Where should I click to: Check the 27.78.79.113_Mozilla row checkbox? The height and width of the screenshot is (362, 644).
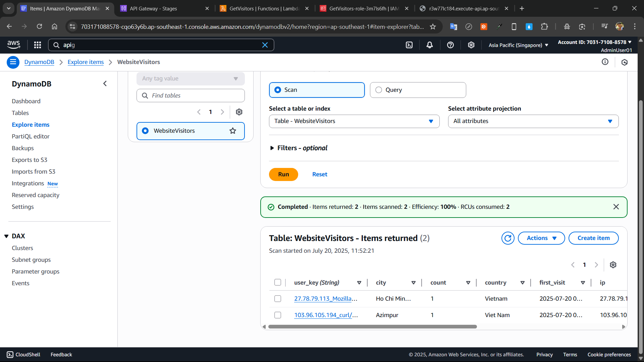point(278,299)
